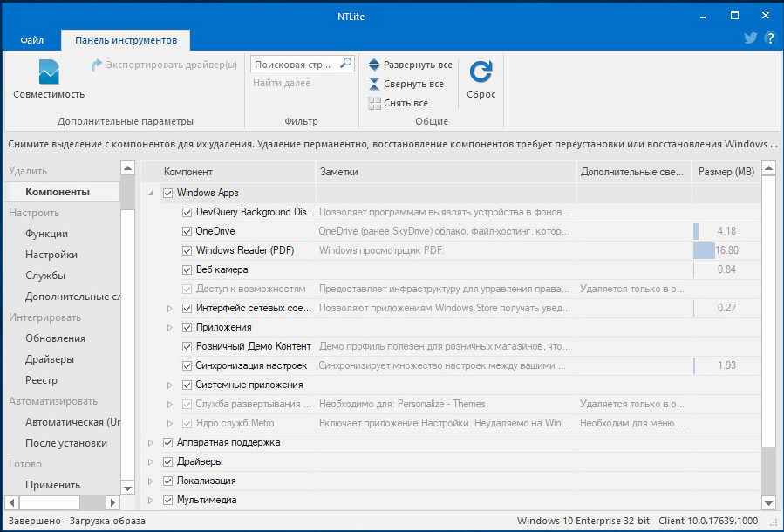Screen dimensions: 784x532
Task: Select the Windows Reader size 16.80 cell
Action: coord(726,250)
